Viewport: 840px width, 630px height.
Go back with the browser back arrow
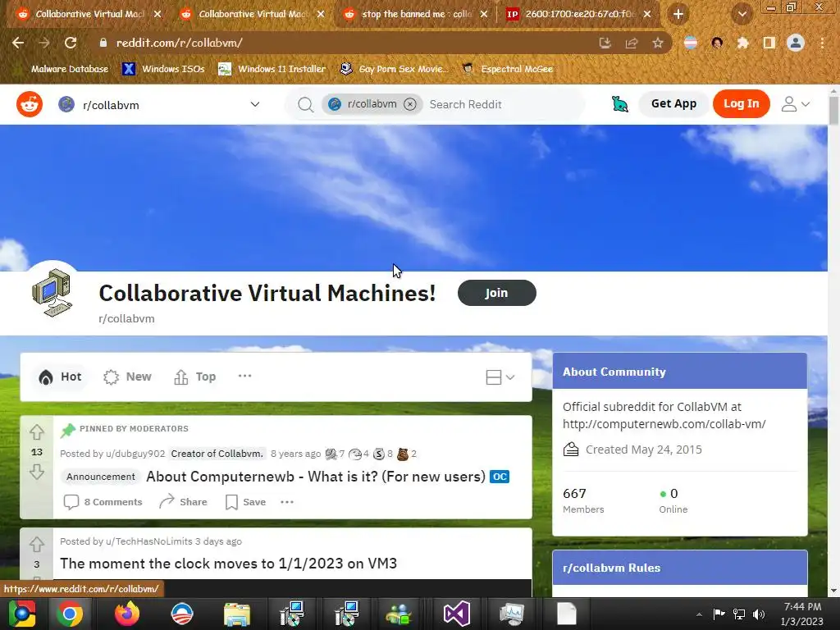coord(18,43)
